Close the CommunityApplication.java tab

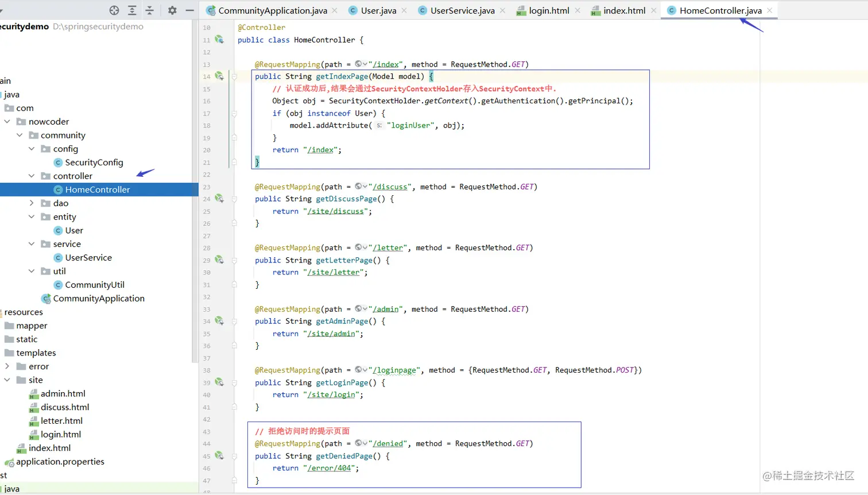click(335, 10)
